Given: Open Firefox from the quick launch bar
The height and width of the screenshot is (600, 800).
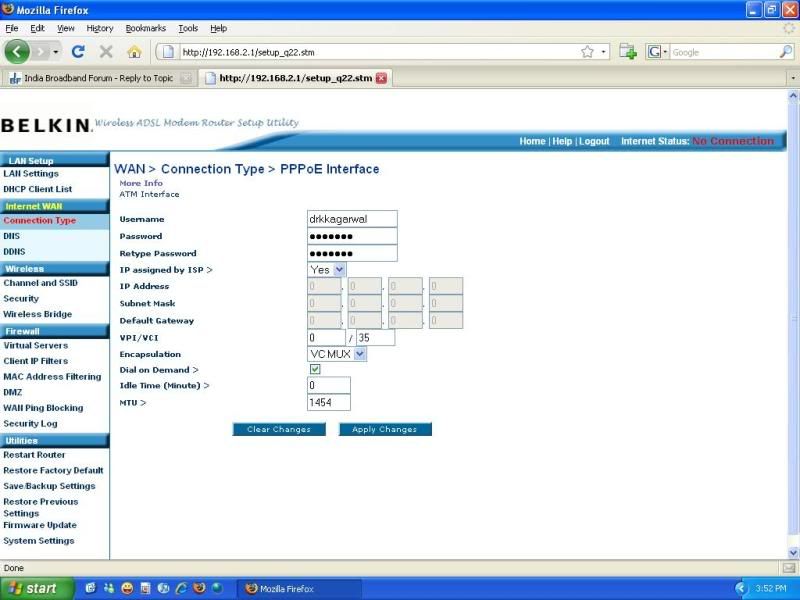Looking at the screenshot, I should 198,588.
